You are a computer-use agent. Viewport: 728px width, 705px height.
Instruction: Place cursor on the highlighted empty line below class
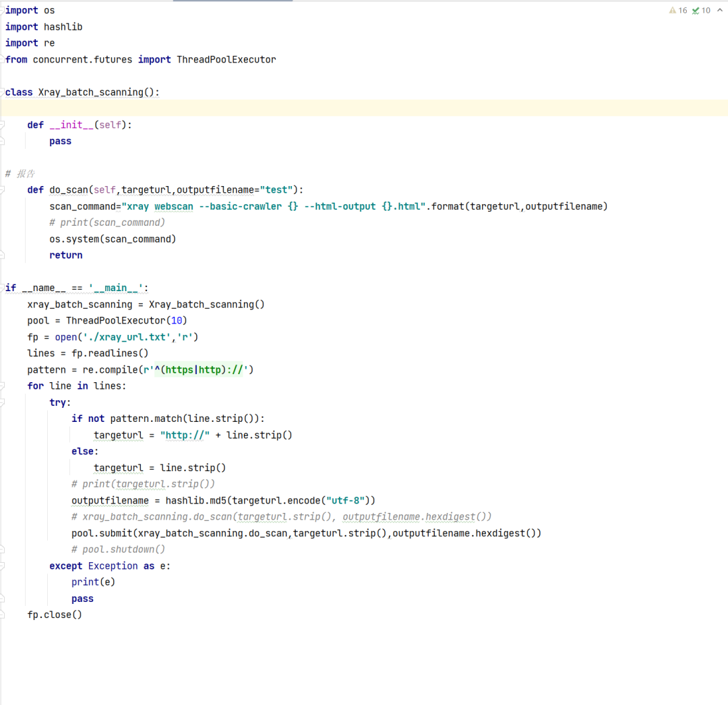[364, 108]
